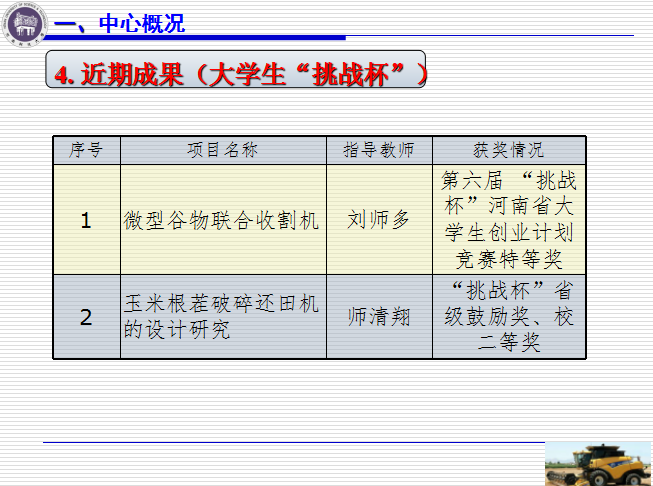Click the 获奖情况 column header

pos(509,150)
